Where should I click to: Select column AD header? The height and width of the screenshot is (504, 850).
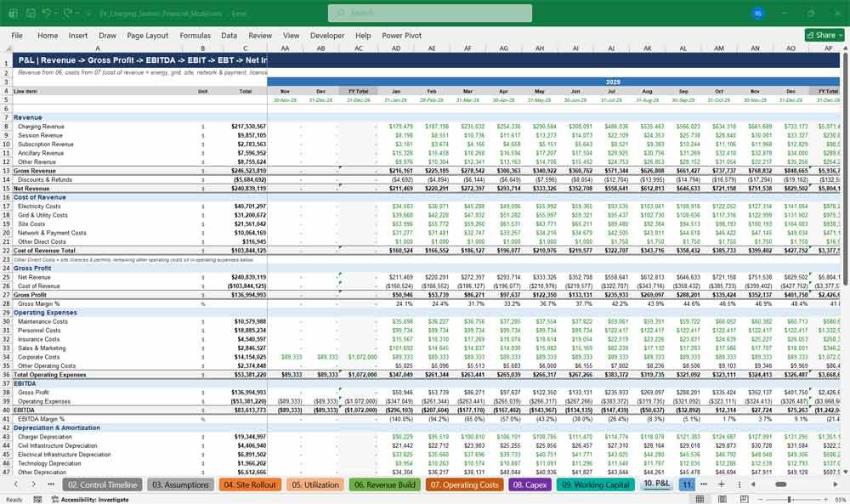tap(396, 48)
